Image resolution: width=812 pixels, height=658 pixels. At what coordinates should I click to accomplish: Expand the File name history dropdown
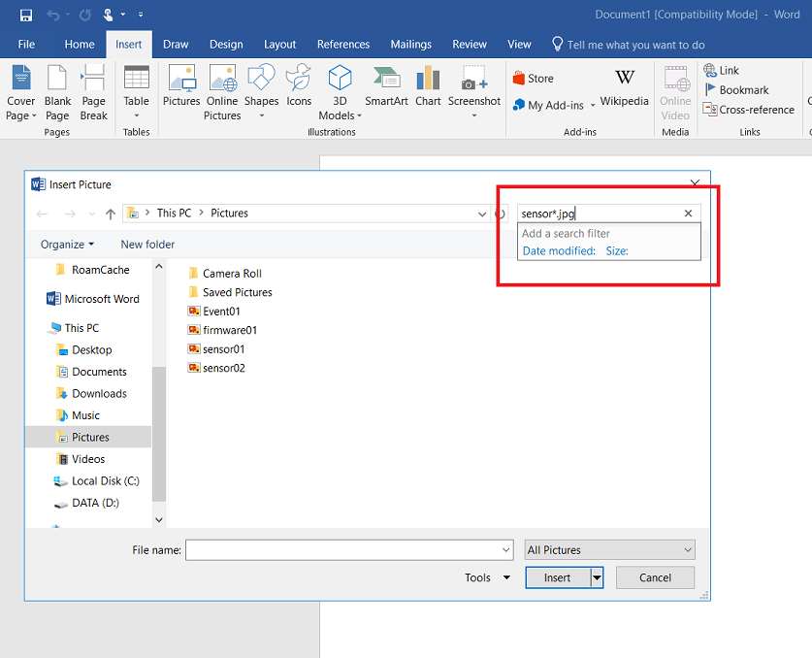(x=506, y=550)
